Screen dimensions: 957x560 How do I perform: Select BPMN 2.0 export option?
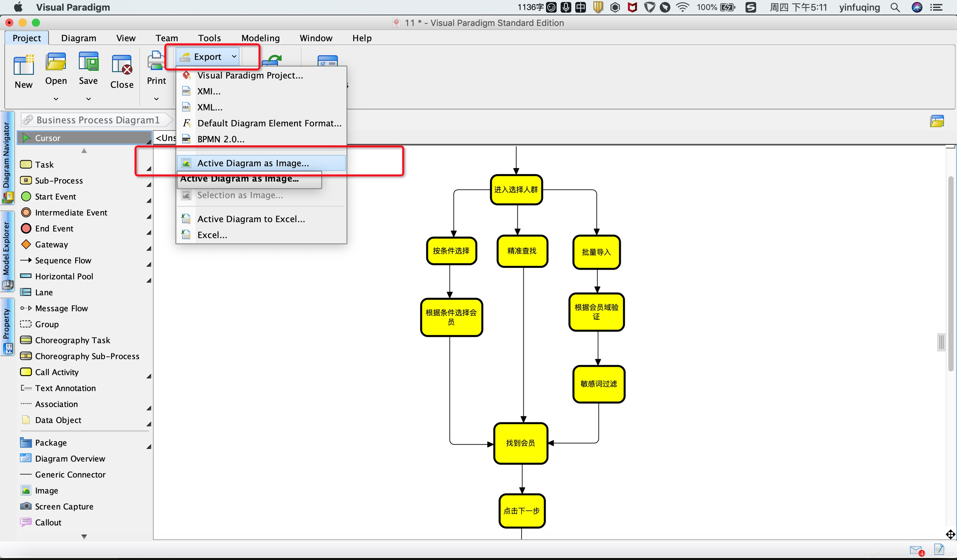(x=221, y=139)
